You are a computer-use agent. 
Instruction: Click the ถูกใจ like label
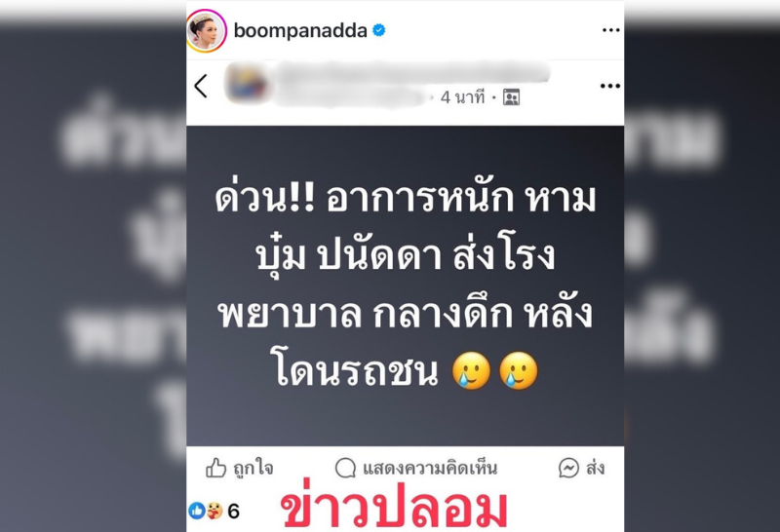pos(253,469)
